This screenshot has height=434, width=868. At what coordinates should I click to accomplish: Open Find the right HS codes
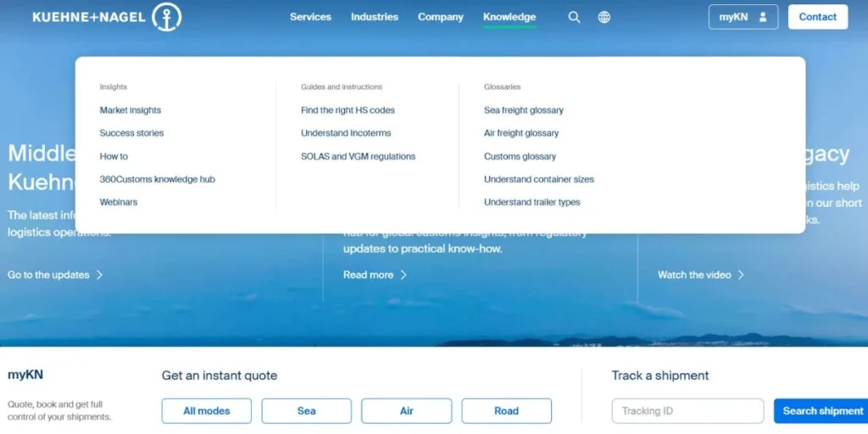348,110
